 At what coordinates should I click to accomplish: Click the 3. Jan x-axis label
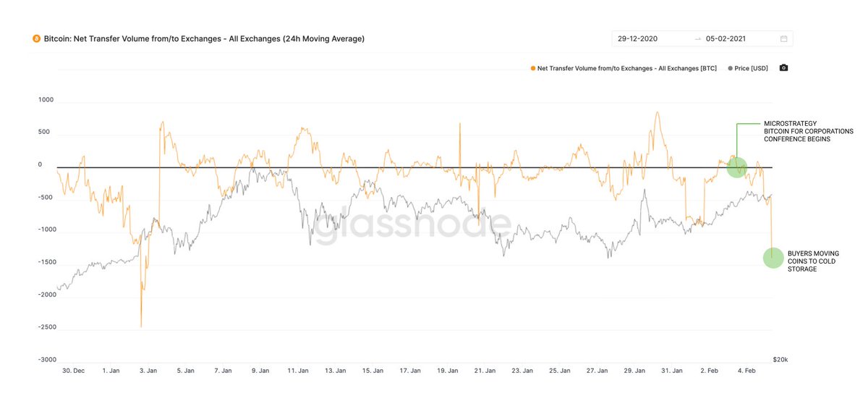pos(148,370)
